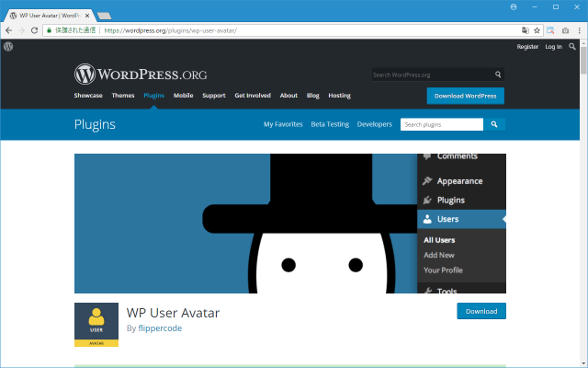Image resolution: width=588 pixels, height=368 pixels.
Task: Click the blue plugin search button
Action: coord(494,124)
